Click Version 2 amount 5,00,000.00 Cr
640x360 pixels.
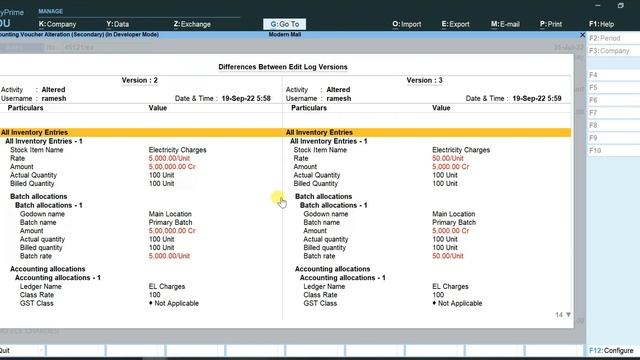[x=172, y=167]
